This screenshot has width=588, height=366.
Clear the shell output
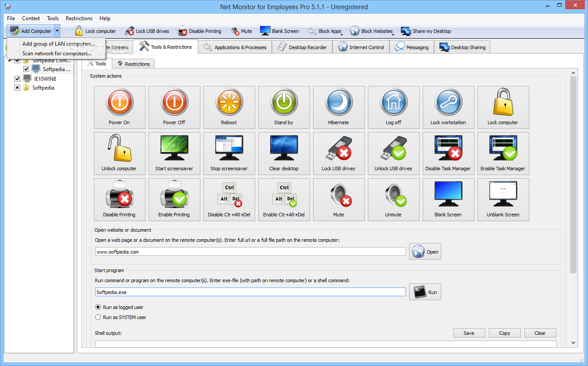[x=540, y=333]
